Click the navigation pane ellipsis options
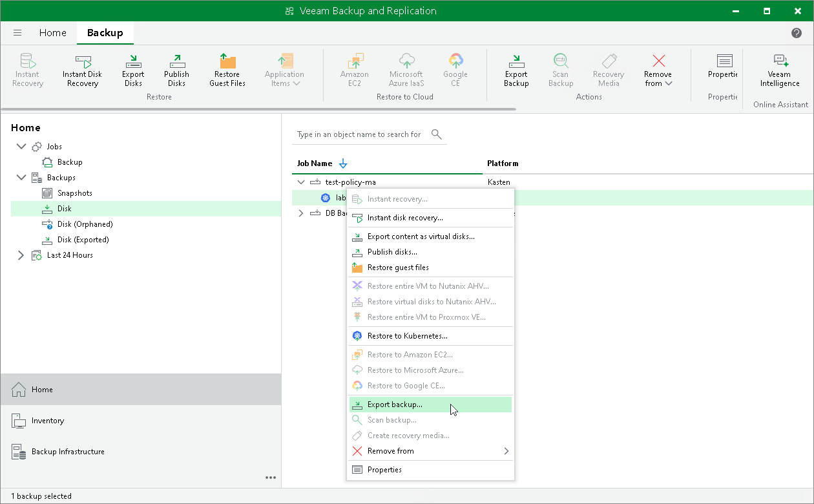This screenshot has height=504, width=814. pyautogui.click(x=271, y=478)
